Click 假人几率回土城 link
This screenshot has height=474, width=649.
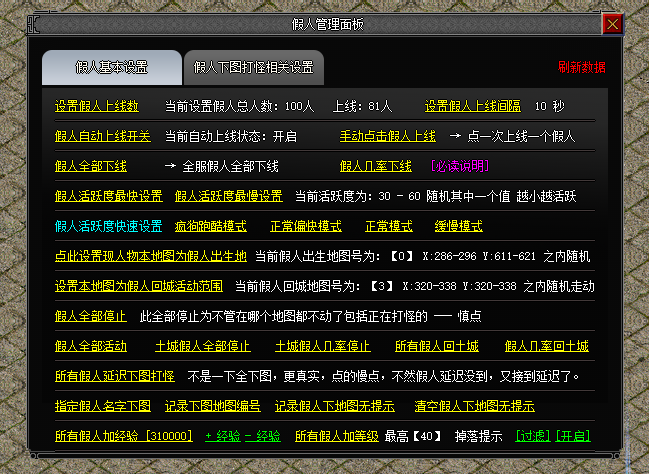pos(547,346)
